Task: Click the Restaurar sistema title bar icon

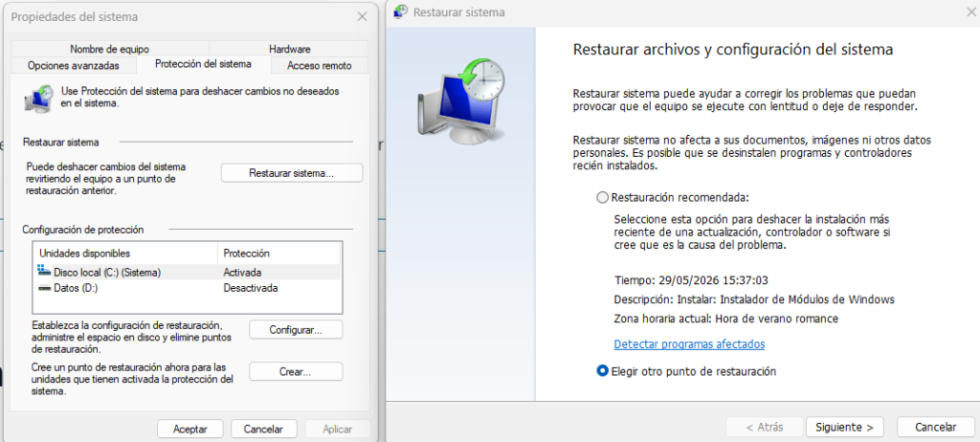Action: [401, 11]
